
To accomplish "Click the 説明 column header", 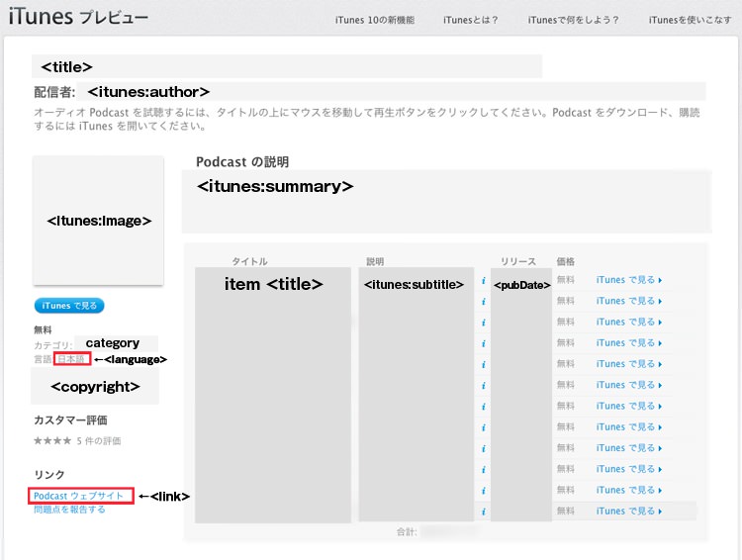I will pos(375,261).
